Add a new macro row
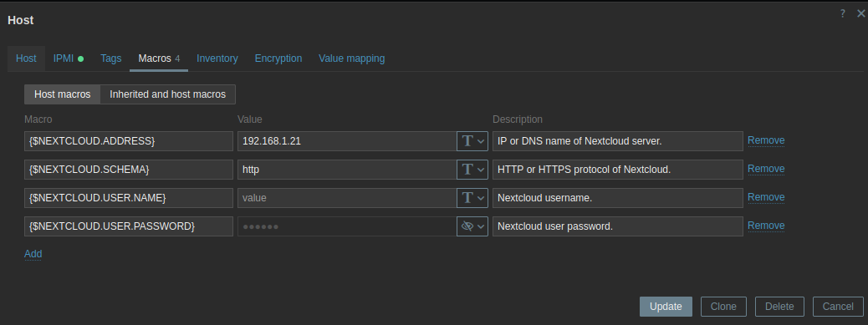 [33, 254]
